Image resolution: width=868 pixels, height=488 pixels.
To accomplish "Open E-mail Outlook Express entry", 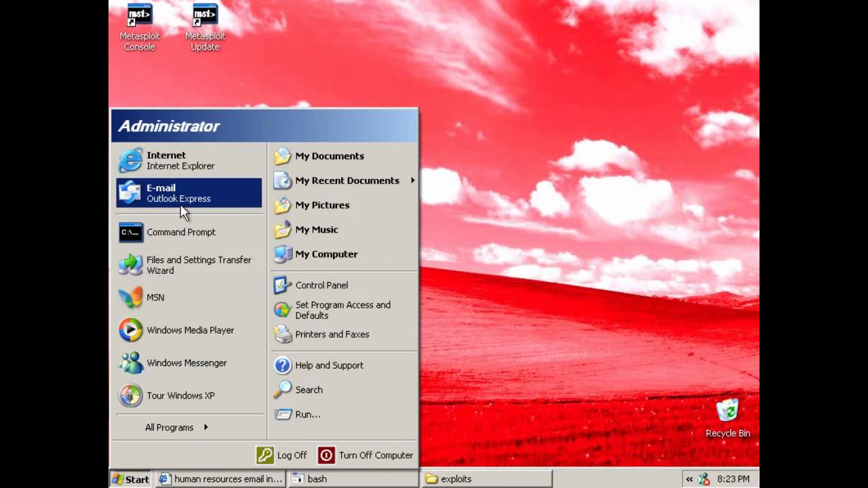I will tap(189, 193).
